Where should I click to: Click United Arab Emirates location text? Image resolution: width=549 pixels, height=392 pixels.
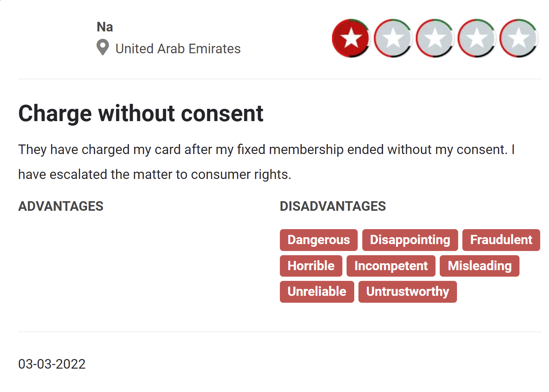[178, 49]
